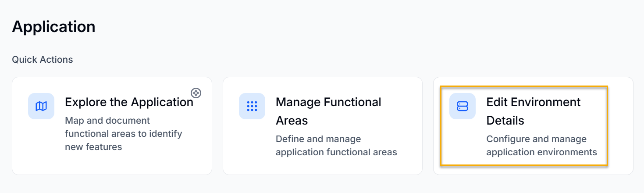The image size is (644, 193).
Task: Select the "Explore the Application" title text
Action: point(129,102)
